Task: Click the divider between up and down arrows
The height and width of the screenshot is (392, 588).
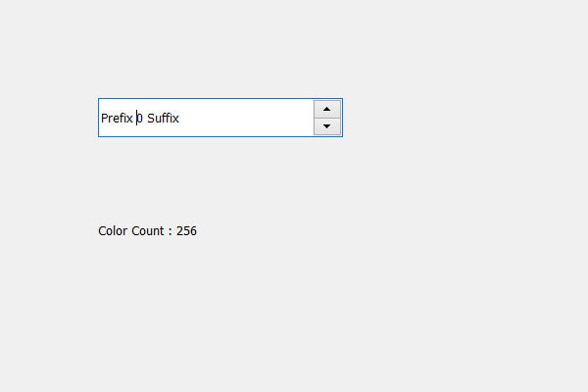Action: (x=327, y=118)
